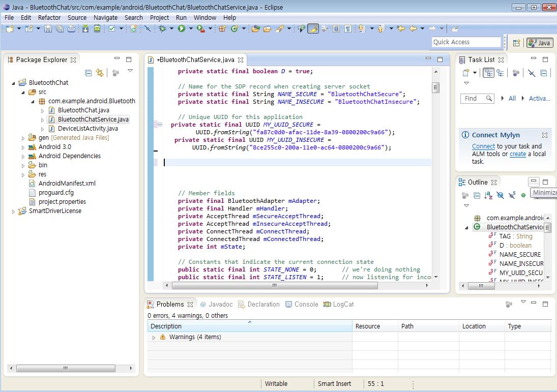Expand the gen Generated Java Files folder
The width and height of the screenshot is (557, 392).
[23, 138]
